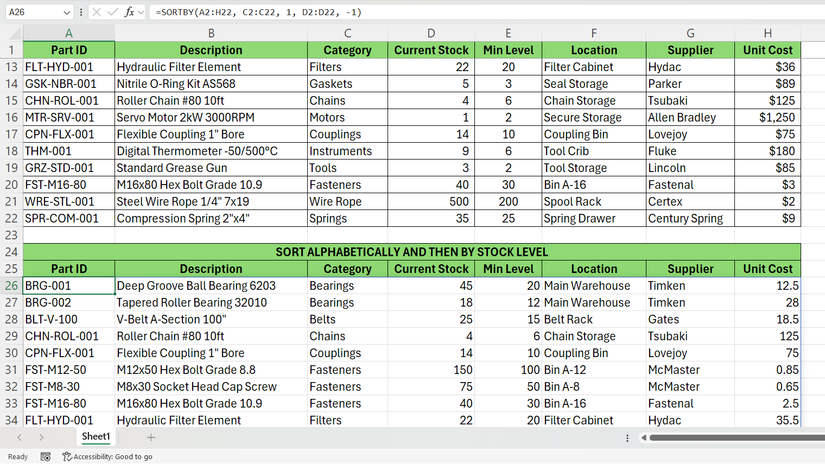Switch to the Sheet1 tab
Viewport: 825px width, 464px height.
(x=96, y=437)
